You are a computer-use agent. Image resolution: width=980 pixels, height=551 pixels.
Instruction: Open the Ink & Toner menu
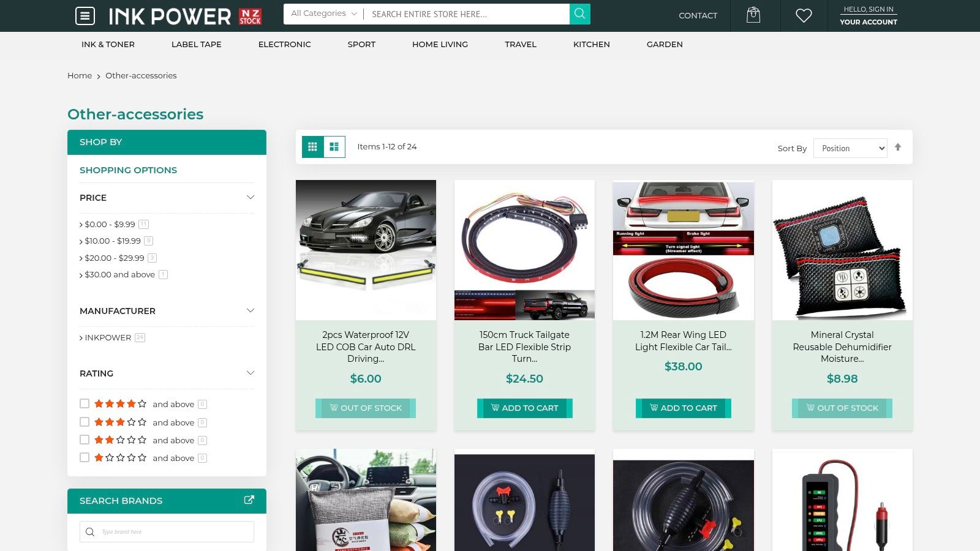point(108,44)
